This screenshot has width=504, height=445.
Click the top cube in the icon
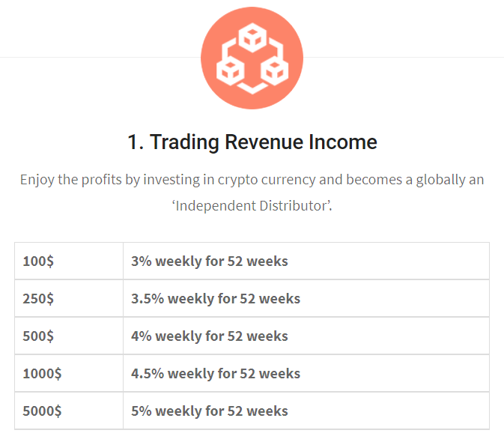(x=252, y=37)
